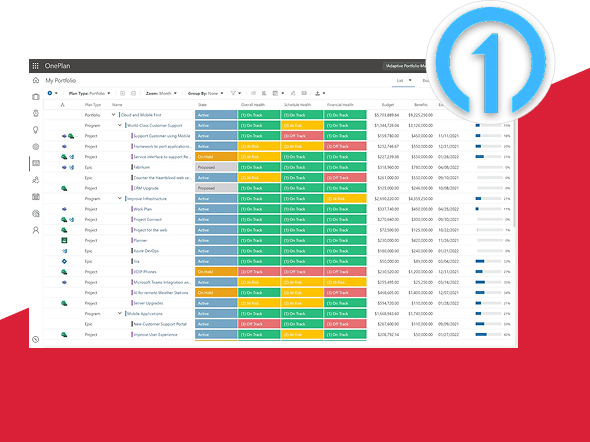Open the New Customer Support Portal epic
This screenshot has width=590, height=442.
pos(160,324)
